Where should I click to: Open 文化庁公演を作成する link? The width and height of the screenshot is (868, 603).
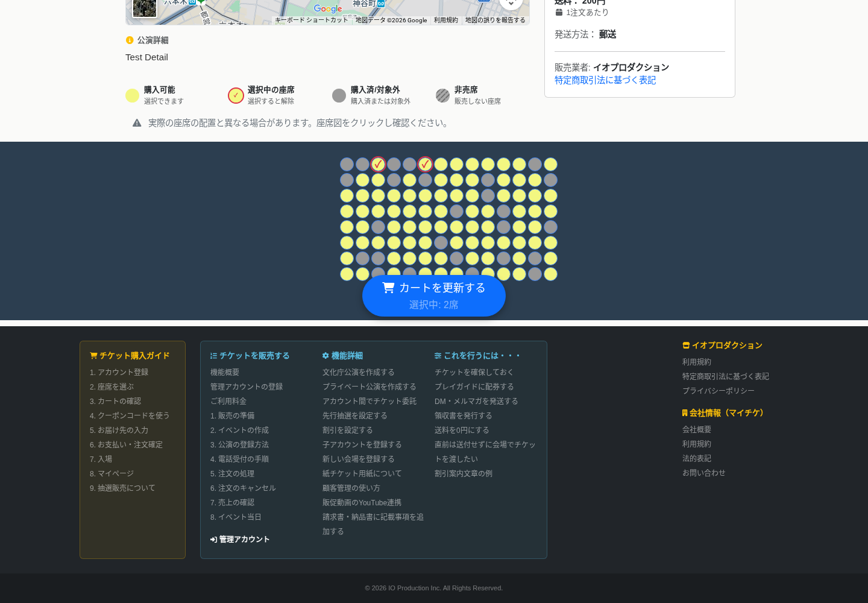tap(359, 373)
